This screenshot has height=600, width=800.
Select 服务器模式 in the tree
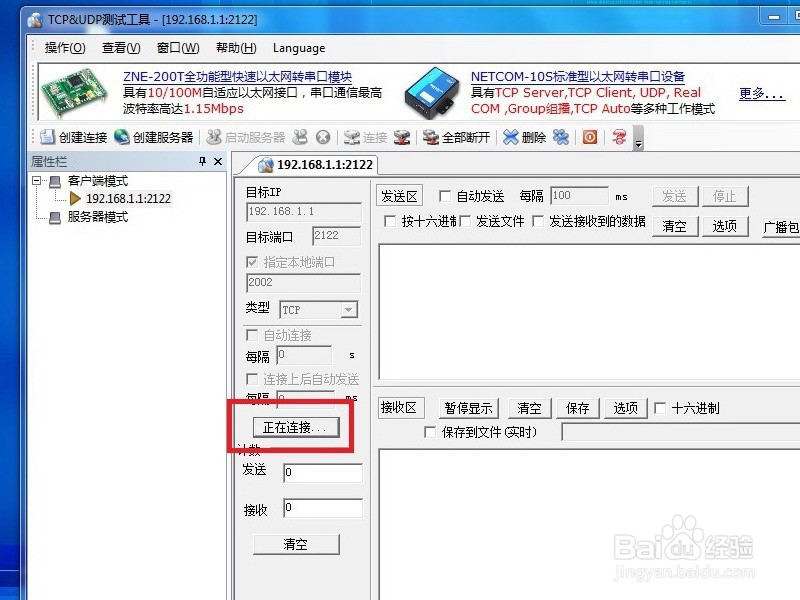coord(97,217)
